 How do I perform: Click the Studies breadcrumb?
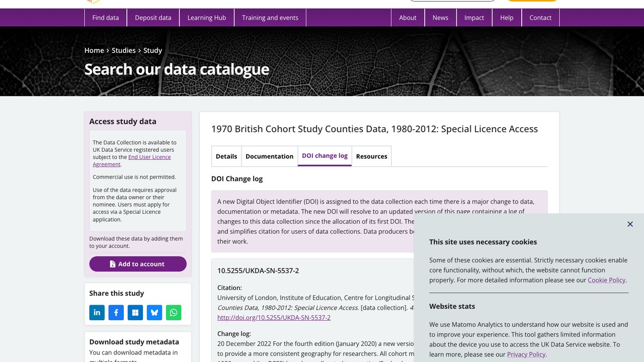pyautogui.click(x=124, y=50)
